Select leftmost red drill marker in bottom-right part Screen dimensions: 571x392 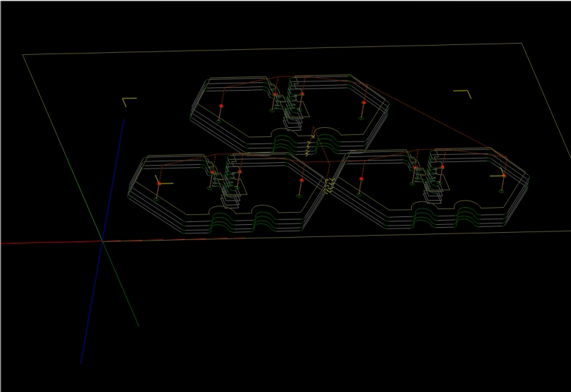click(361, 179)
